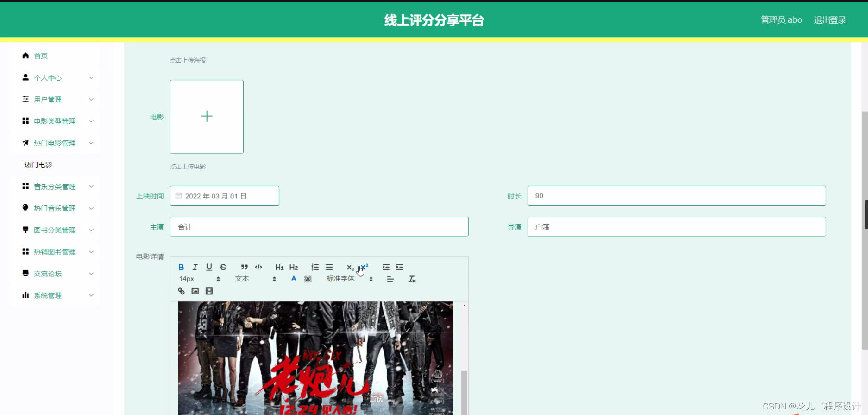Create an ordered numbered list
This screenshot has height=415, width=868.
[315, 267]
